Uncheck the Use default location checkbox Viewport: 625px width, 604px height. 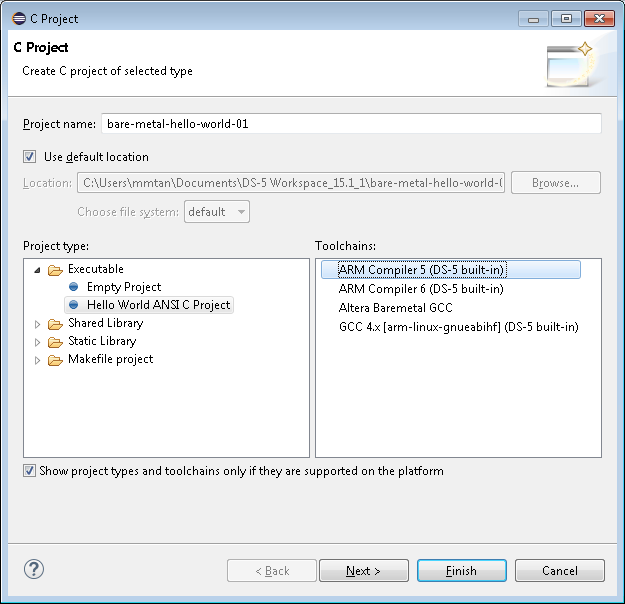(30, 157)
